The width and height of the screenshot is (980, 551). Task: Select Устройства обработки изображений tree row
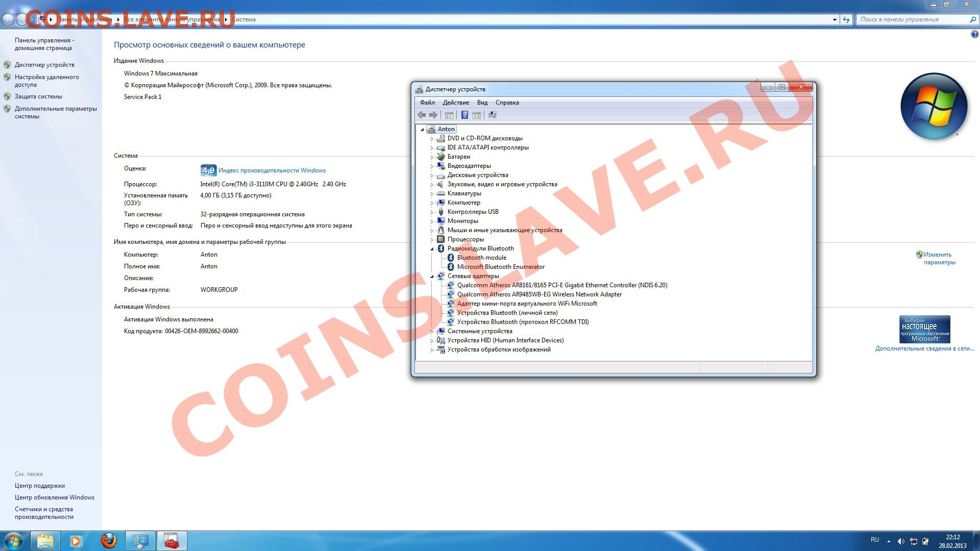[499, 349]
